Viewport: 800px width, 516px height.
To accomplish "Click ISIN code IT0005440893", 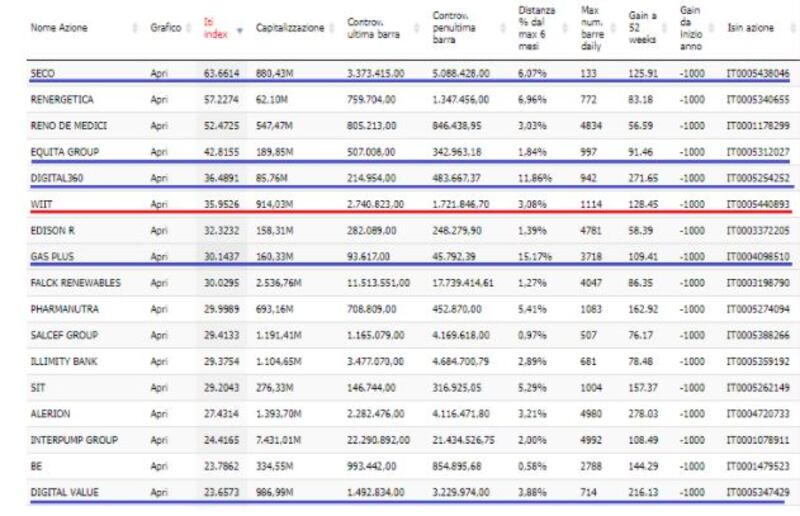I will 758,204.
